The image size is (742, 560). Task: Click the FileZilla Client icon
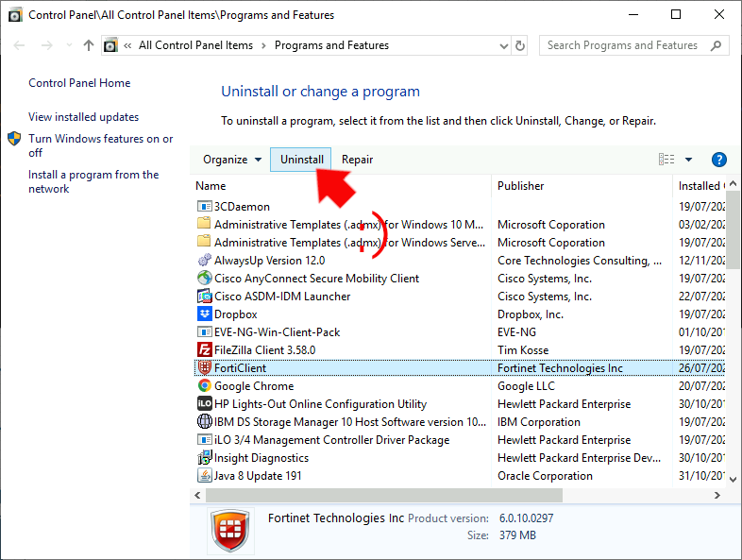pos(204,350)
